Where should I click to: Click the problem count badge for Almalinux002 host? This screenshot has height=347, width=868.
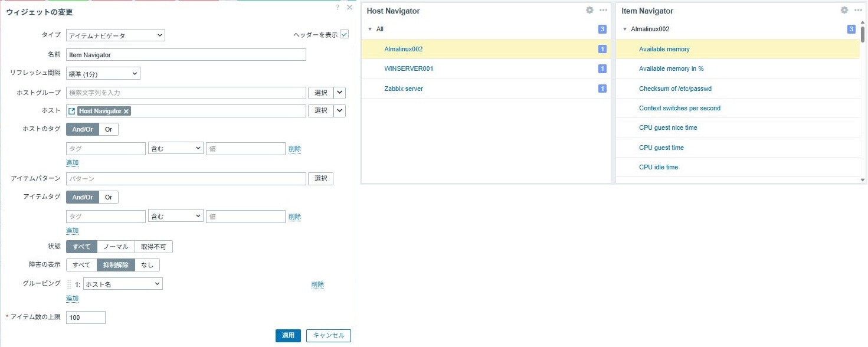coord(602,49)
